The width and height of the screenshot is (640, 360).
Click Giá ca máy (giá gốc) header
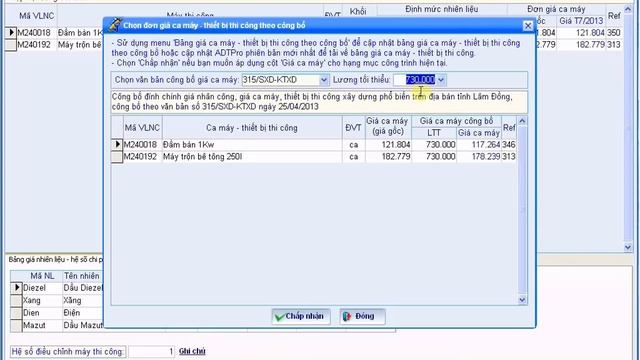pyautogui.click(x=388, y=127)
